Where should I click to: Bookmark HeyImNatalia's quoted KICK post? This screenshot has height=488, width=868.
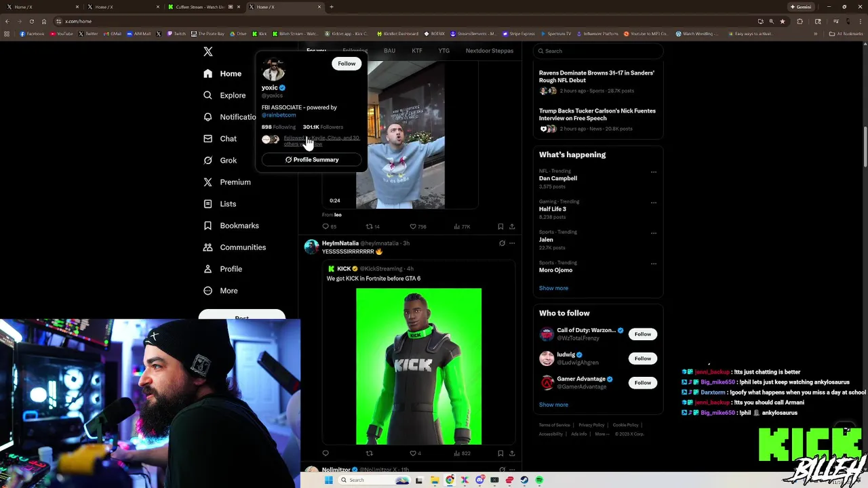(x=500, y=453)
